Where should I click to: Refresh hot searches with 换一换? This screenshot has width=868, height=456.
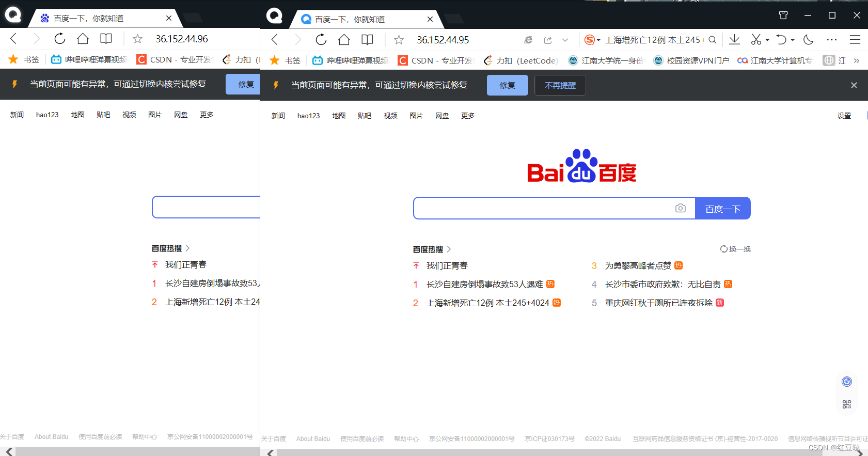(x=736, y=249)
